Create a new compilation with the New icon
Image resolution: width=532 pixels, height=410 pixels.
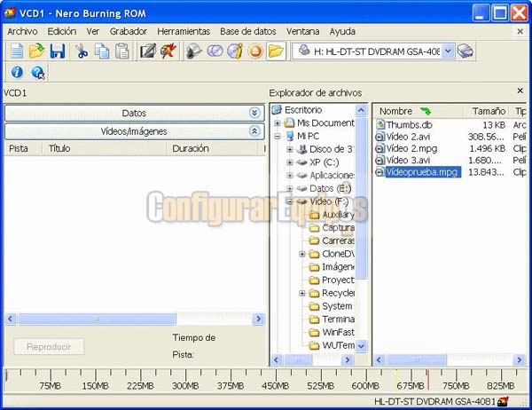16,51
